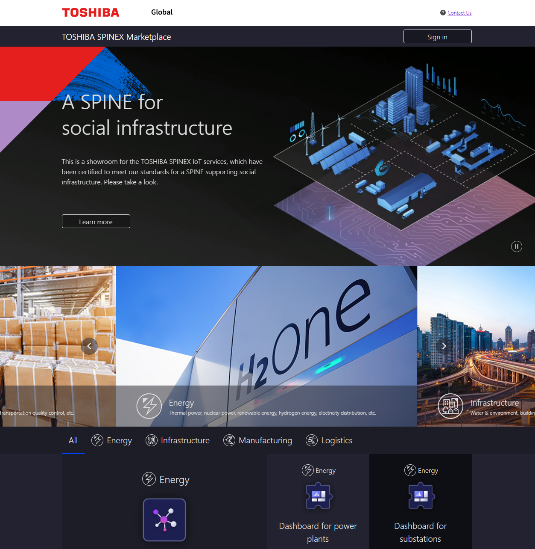Click the TOSHIBA logo
Viewport: 535px width, 549px height.
tap(90, 13)
